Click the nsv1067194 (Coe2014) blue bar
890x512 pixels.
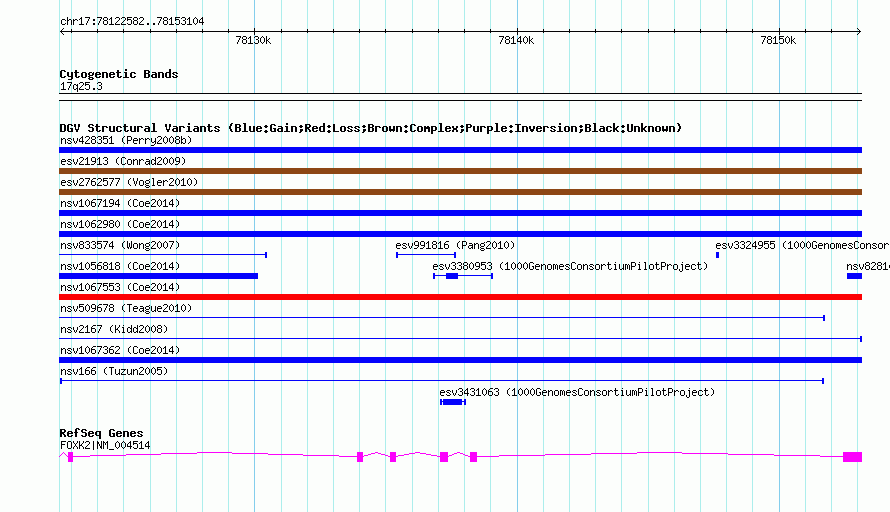(x=460, y=213)
